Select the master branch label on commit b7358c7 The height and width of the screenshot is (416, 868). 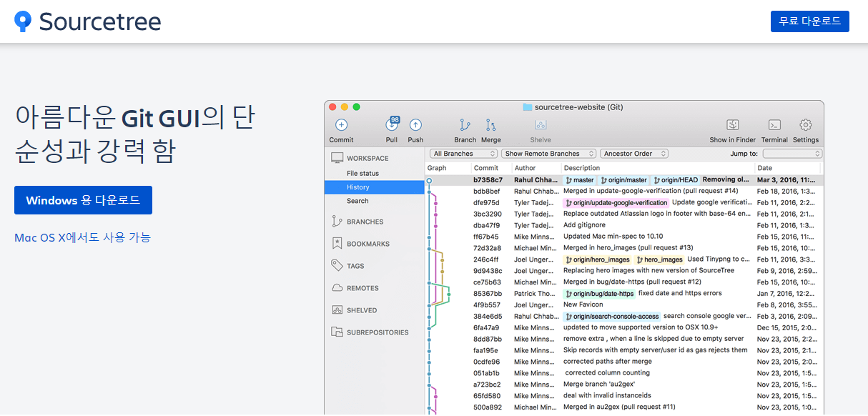coord(579,179)
